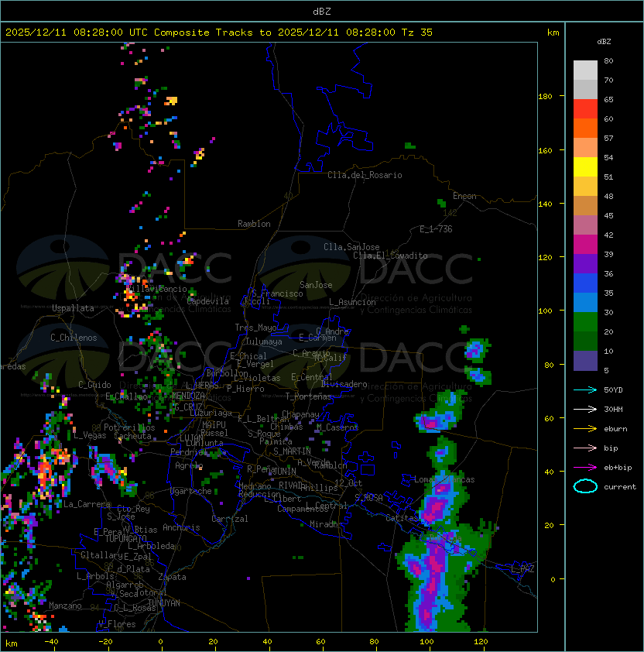The width and height of the screenshot is (644, 652).
Task: Click the 'Carrizal' map label
Action: tap(230, 519)
